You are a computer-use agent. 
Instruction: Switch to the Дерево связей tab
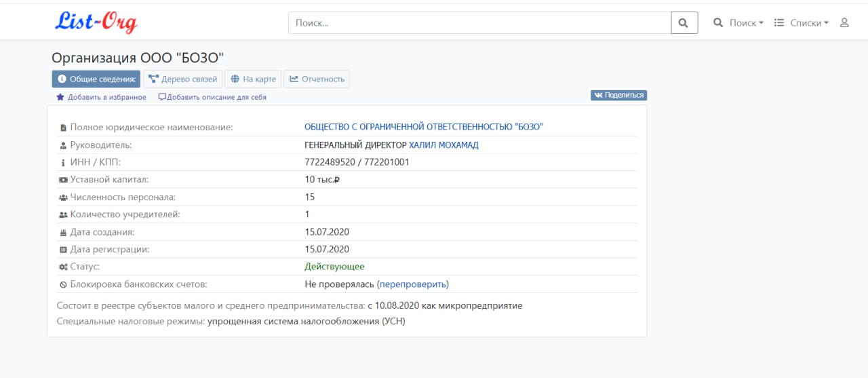[182, 79]
